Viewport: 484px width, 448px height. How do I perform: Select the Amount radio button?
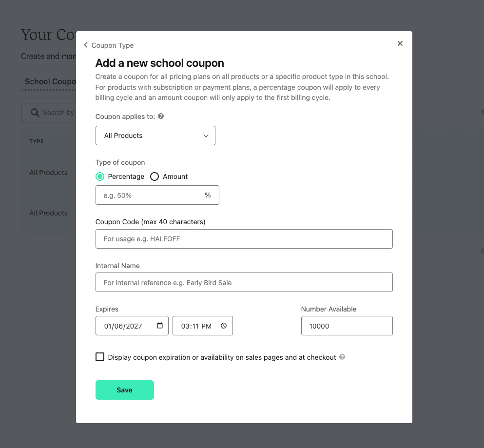155,176
